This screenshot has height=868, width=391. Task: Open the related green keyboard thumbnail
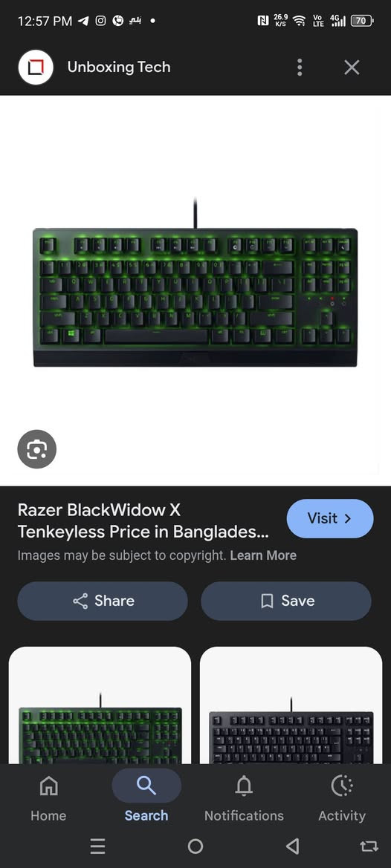pyautogui.click(x=100, y=705)
